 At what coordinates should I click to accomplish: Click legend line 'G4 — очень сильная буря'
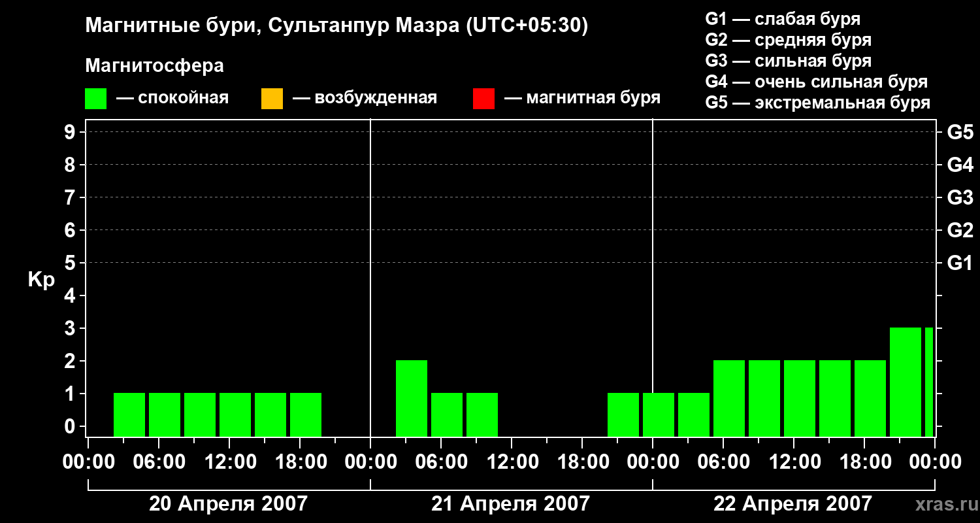(x=817, y=82)
